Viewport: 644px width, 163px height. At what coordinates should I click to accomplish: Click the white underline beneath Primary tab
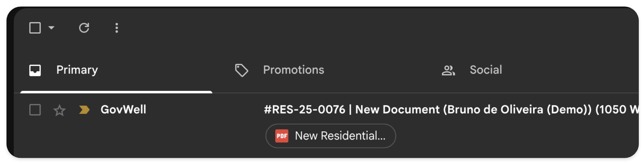116,92
